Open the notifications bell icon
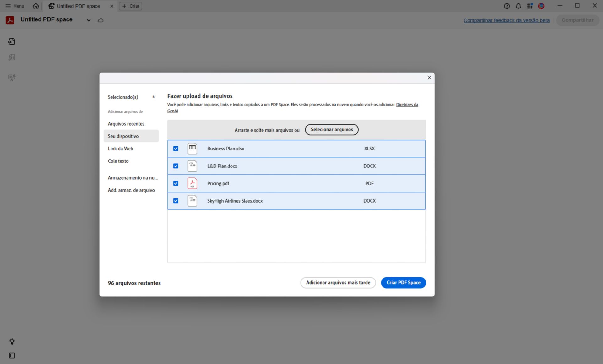The height and width of the screenshot is (364, 603). pyautogui.click(x=518, y=6)
